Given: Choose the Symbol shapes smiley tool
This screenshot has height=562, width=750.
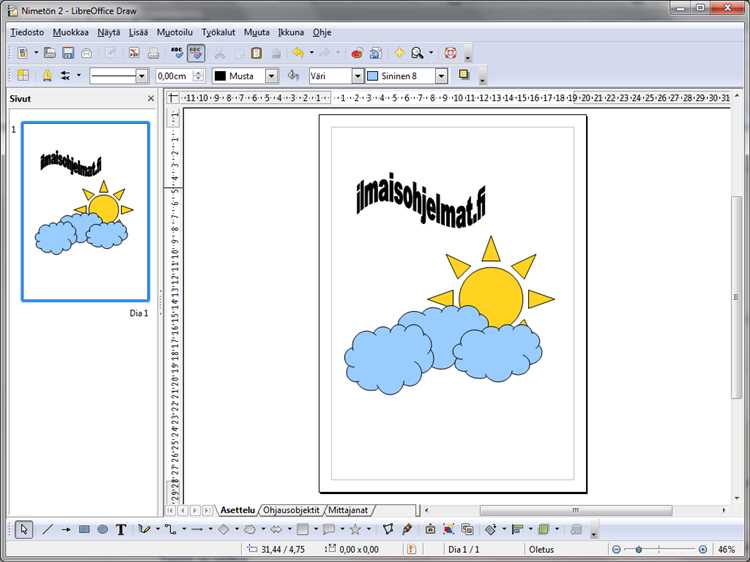Looking at the screenshot, I should [250, 529].
